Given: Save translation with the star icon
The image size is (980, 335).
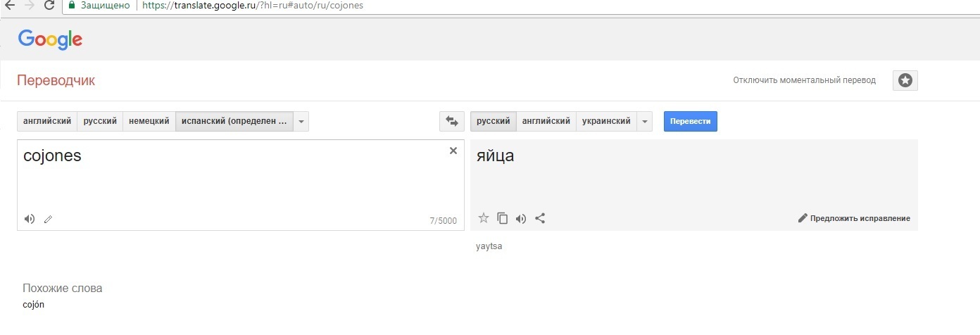Looking at the screenshot, I should point(484,218).
